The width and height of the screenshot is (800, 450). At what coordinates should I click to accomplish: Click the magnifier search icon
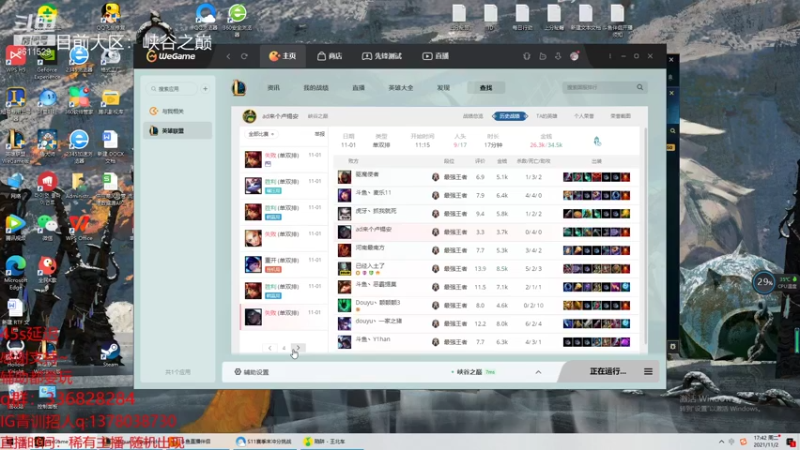[x=640, y=88]
